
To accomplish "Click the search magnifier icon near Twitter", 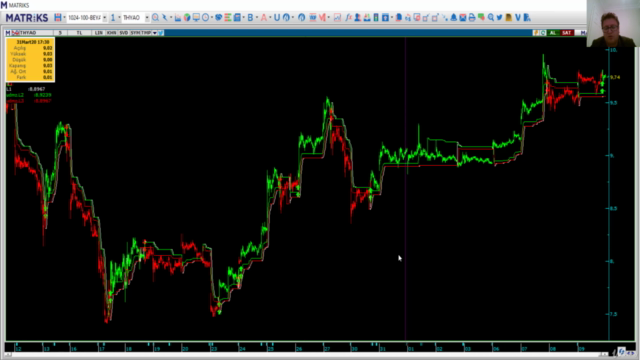I will (x=491, y=18).
